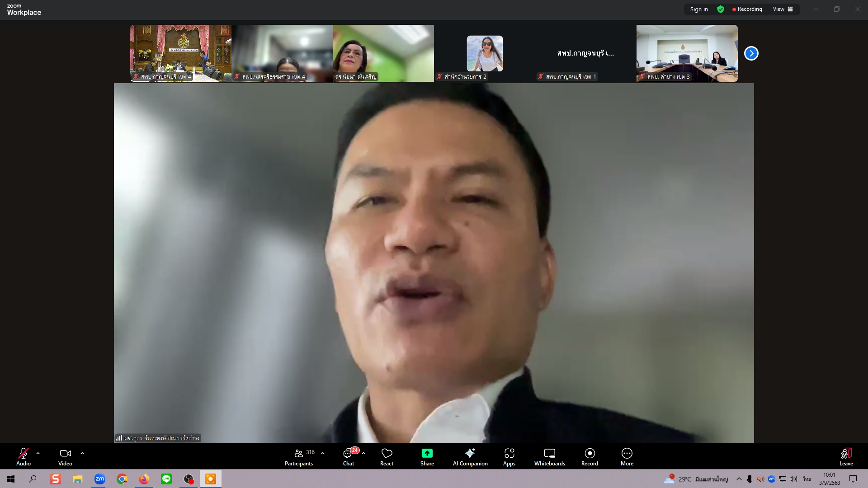This screenshot has height=488, width=868.
Task: Leave the meeting
Action: [x=846, y=455]
